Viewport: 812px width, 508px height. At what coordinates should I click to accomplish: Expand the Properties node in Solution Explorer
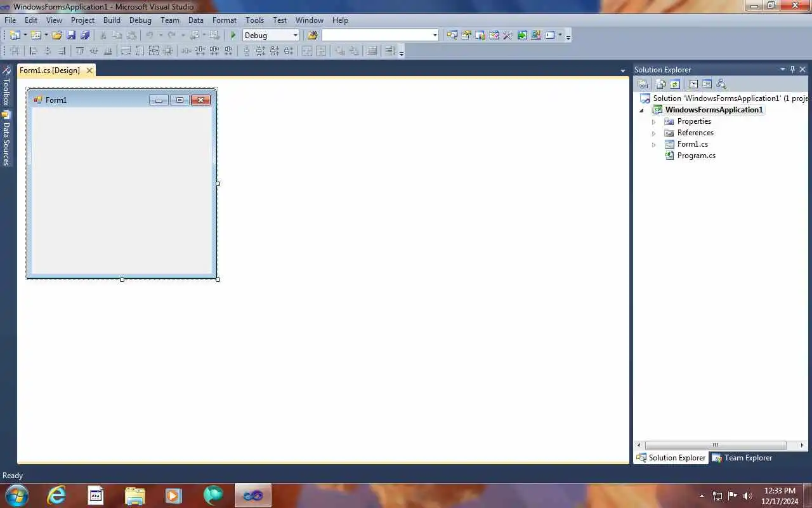(x=653, y=121)
